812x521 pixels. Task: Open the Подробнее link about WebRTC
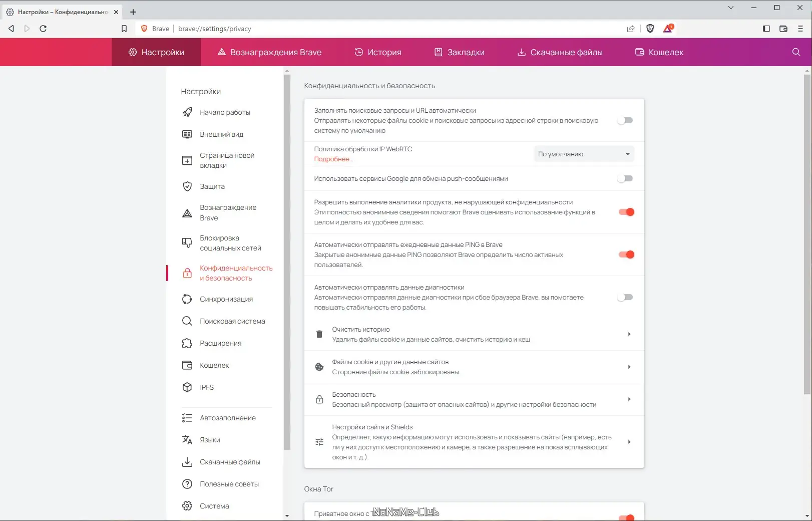(x=333, y=159)
